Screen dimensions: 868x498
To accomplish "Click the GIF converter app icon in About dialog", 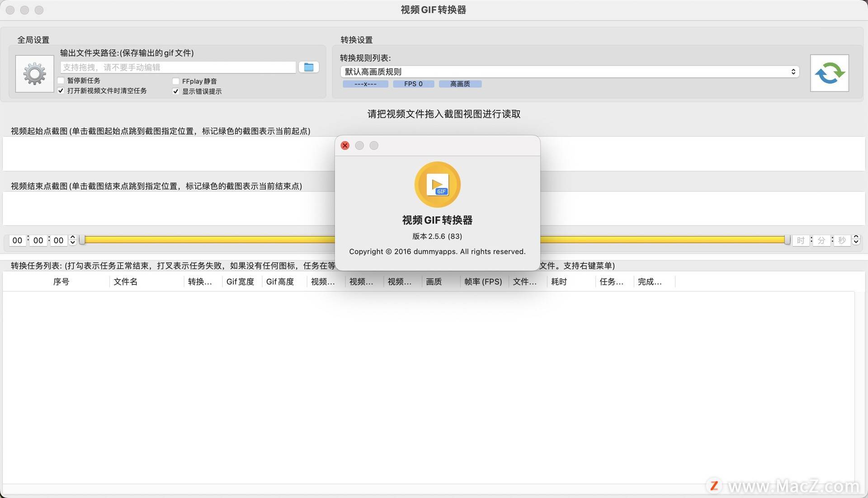I will click(x=437, y=185).
